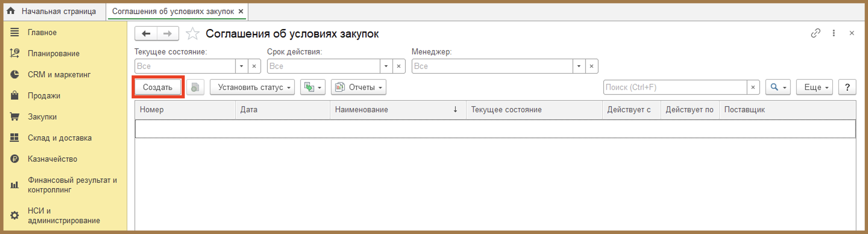Screen dimensions: 868x234
Task: Open the Планирование menu section
Action: click(x=54, y=53)
